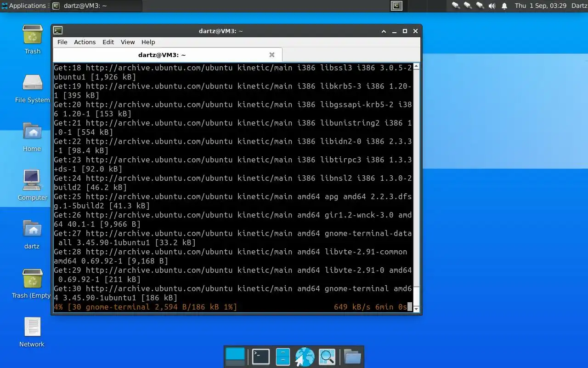Image resolution: width=588 pixels, height=368 pixels.
Task: Launch the terminal emulator from the dock
Action: pos(260,356)
